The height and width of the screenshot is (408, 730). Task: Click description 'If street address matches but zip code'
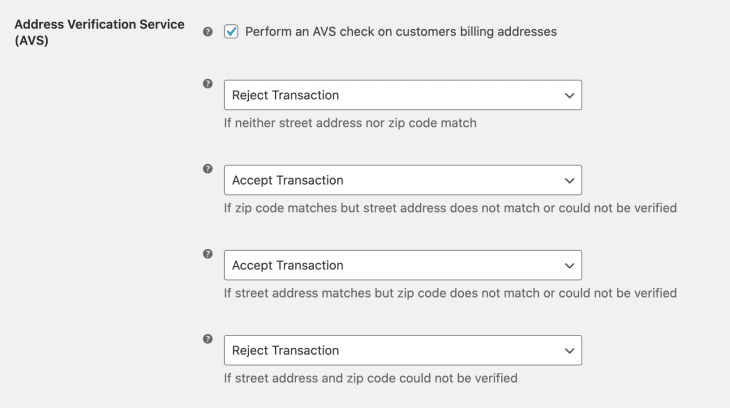(x=450, y=293)
